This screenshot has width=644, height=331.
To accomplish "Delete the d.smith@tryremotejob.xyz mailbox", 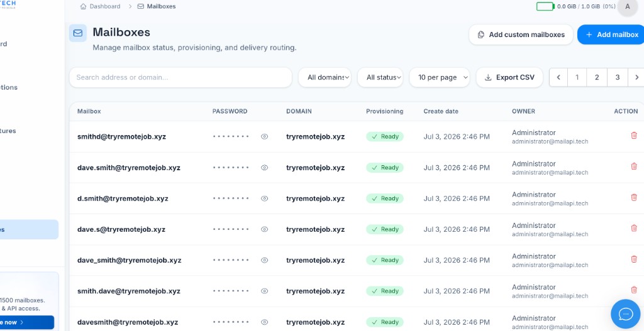I will [x=634, y=197].
